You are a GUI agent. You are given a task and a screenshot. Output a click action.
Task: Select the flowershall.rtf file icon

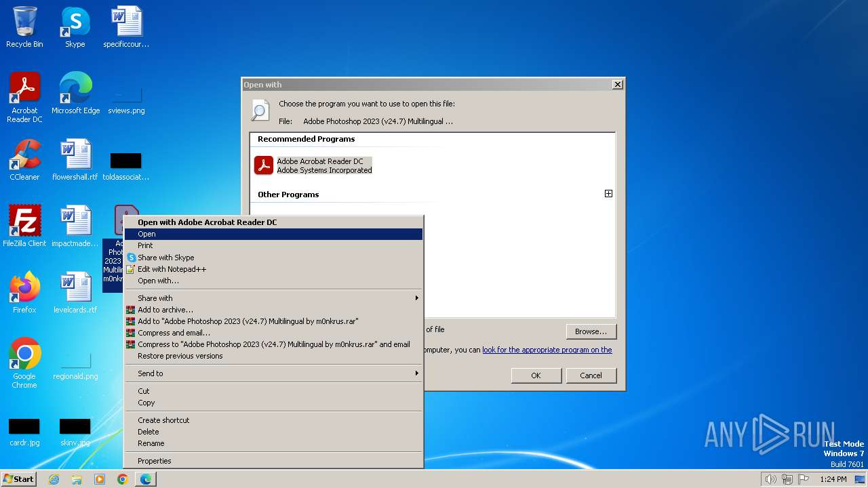75,159
